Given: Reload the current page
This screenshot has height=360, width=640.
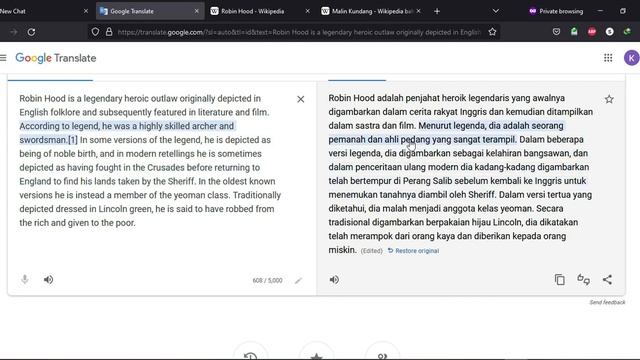Looking at the screenshot, I should click(x=31, y=32).
